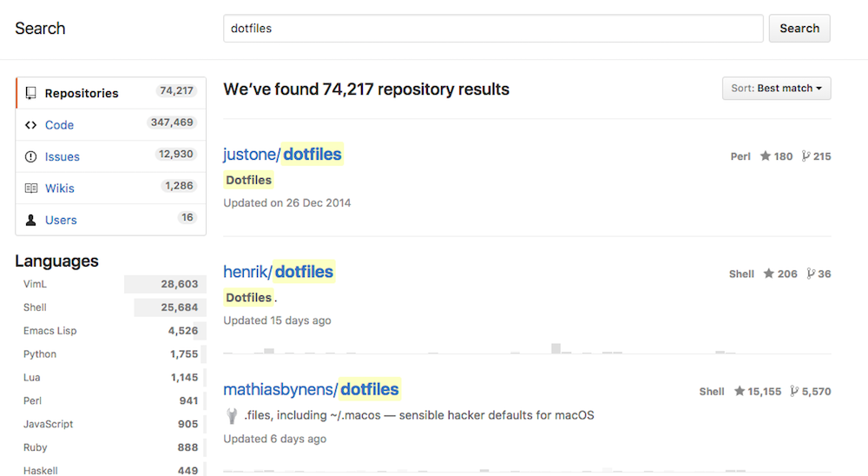
Task: Click the Repositories book icon
Action: point(31,93)
